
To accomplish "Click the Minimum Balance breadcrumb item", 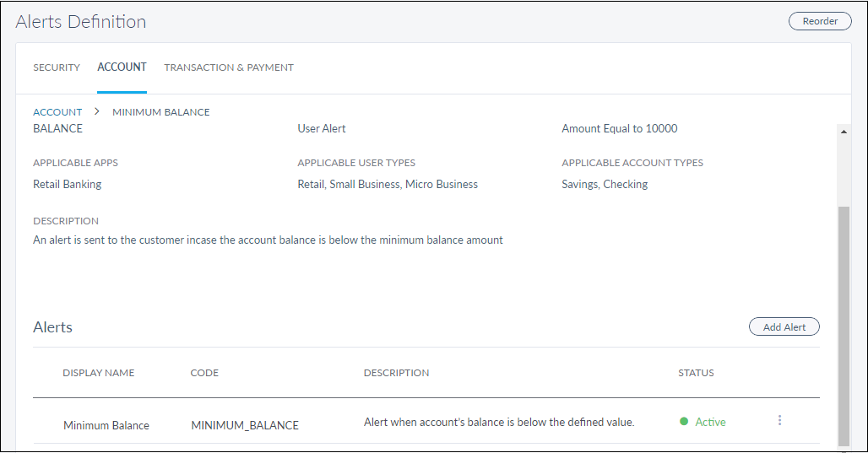I will (161, 112).
